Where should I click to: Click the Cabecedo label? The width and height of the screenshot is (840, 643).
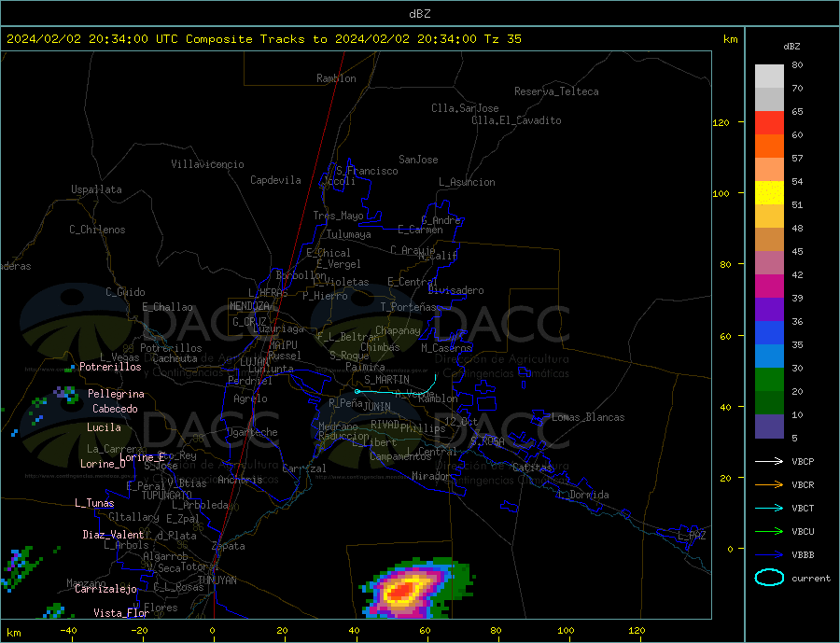click(x=115, y=409)
